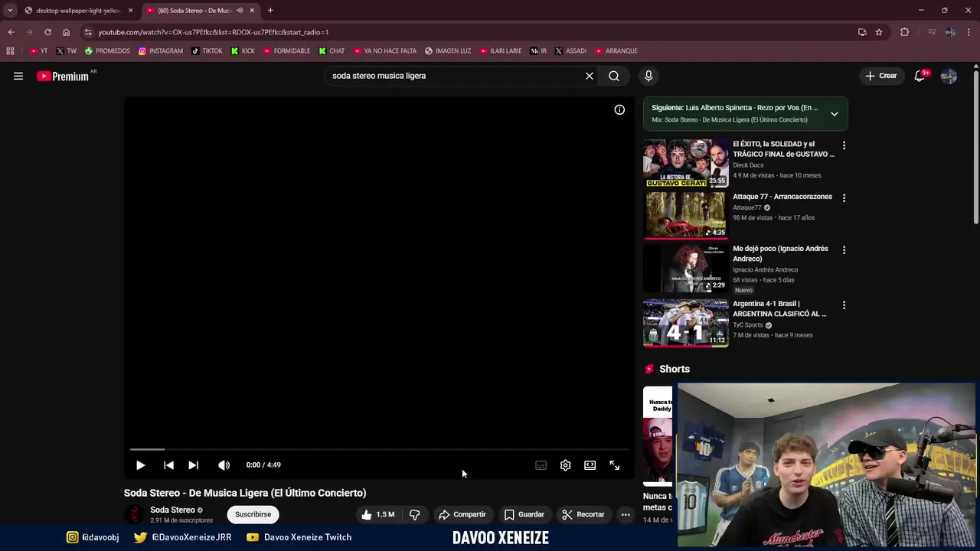Collapse the Mix playlist panel chevron
The image size is (980, 551).
835,114
